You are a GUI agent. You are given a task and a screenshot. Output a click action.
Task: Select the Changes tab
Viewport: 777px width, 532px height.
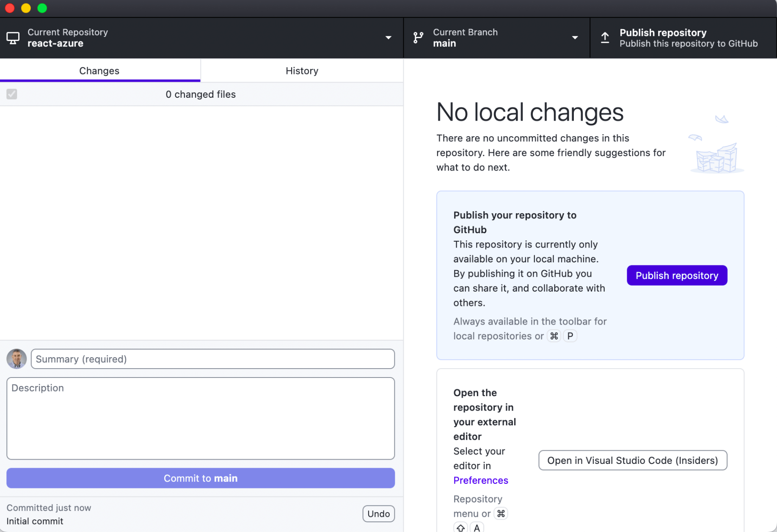click(99, 71)
